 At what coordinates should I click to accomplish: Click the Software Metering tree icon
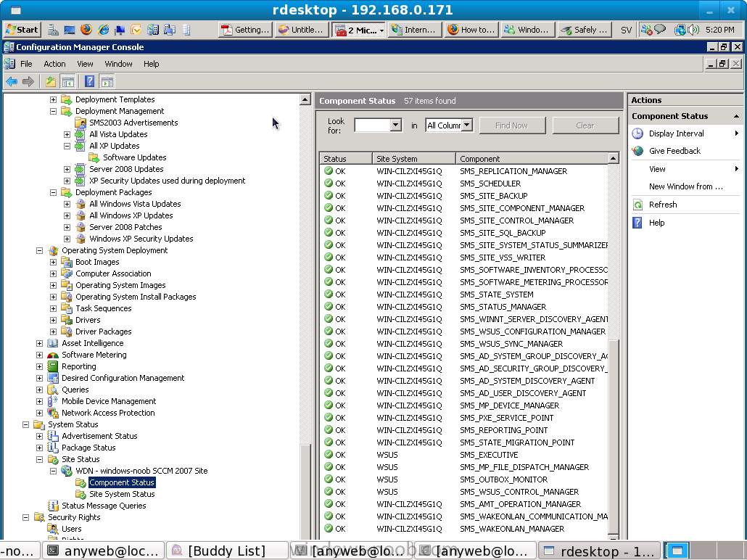(53, 355)
